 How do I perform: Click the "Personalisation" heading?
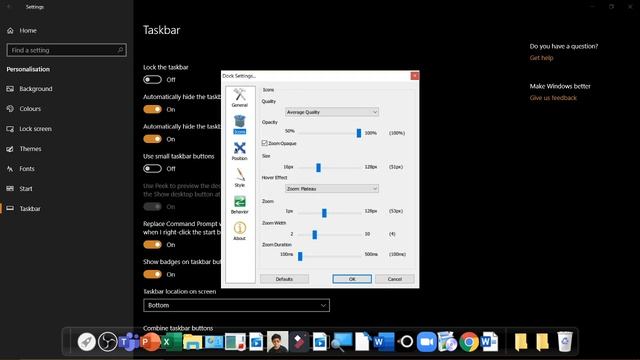(28, 69)
